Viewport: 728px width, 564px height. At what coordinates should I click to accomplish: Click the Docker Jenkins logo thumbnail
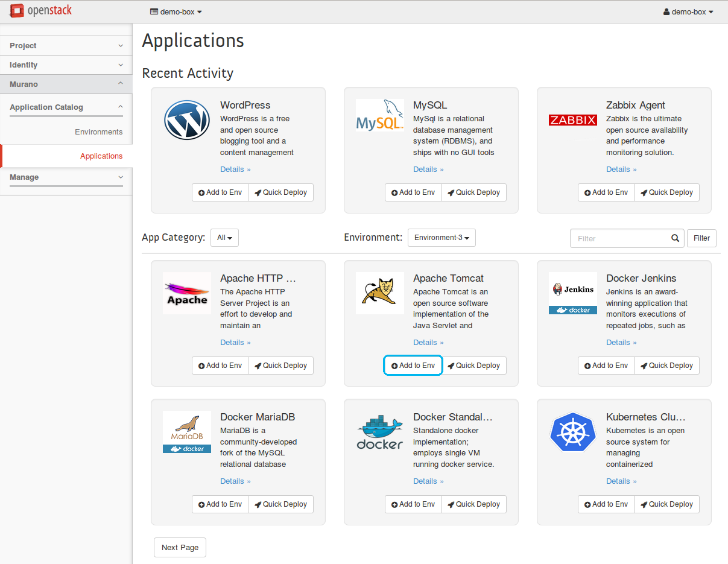point(572,293)
